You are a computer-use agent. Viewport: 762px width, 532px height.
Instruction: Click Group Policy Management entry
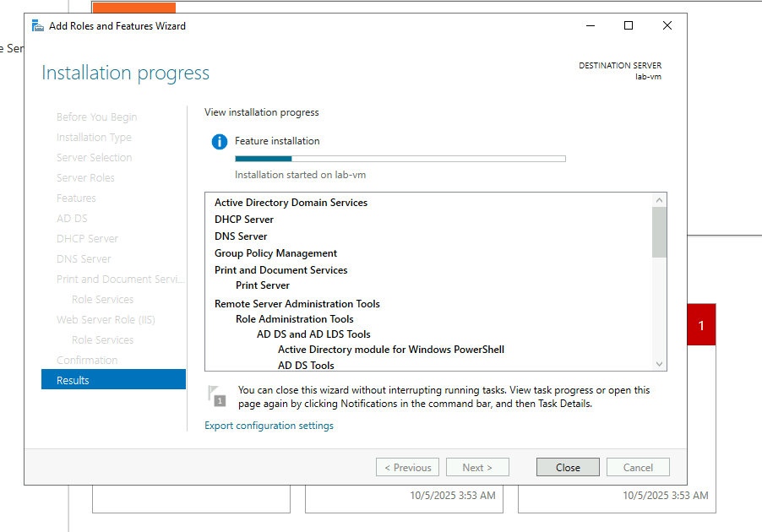coord(276,253)
